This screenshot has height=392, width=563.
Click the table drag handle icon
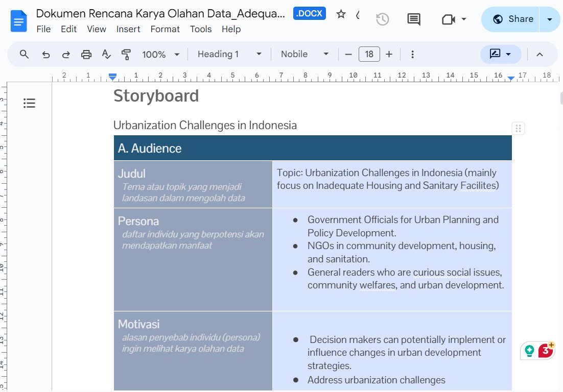518,129
